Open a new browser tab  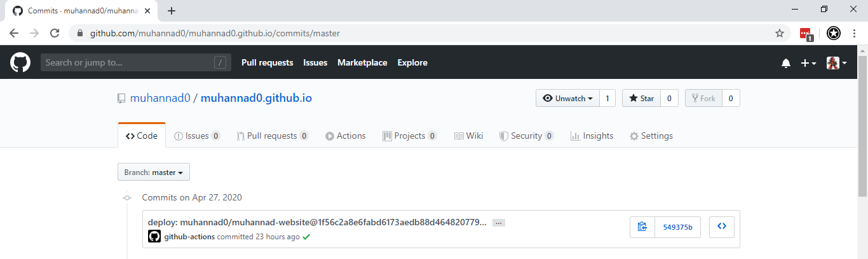172,11
